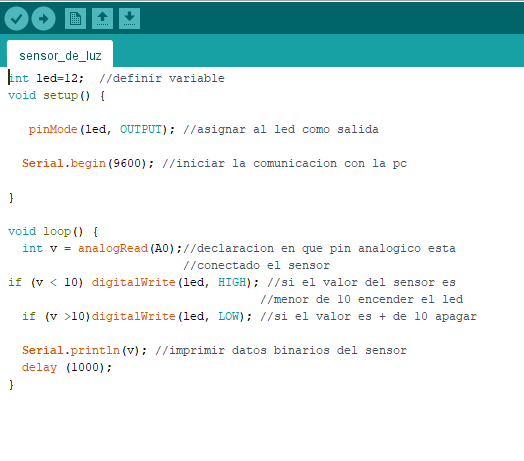Viewport: 524px width, 461px height.
Task: Click the 'HIGH' keyword
Action: 232,283
